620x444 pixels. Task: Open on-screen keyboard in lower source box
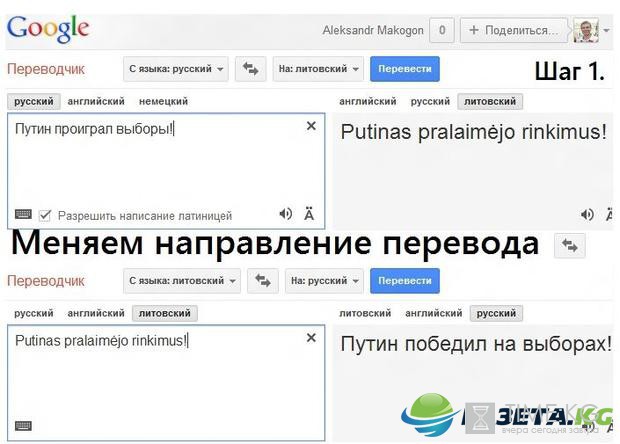coord(23,426)
